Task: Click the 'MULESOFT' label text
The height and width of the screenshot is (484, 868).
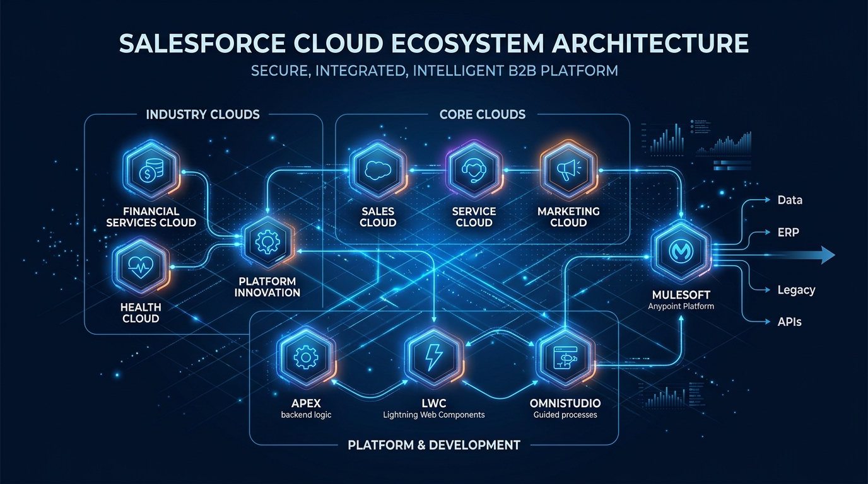Action: (x=680, y=294)
